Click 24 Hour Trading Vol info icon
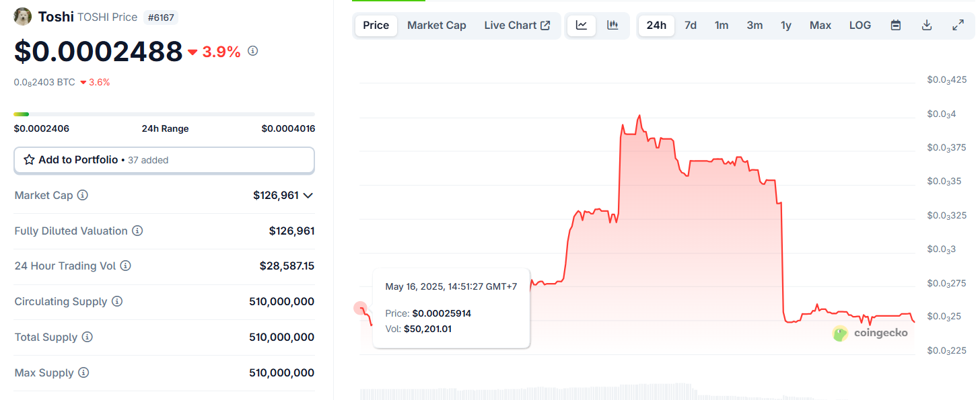The height and width of the screenshot is (400, 980). coord(125,266)
